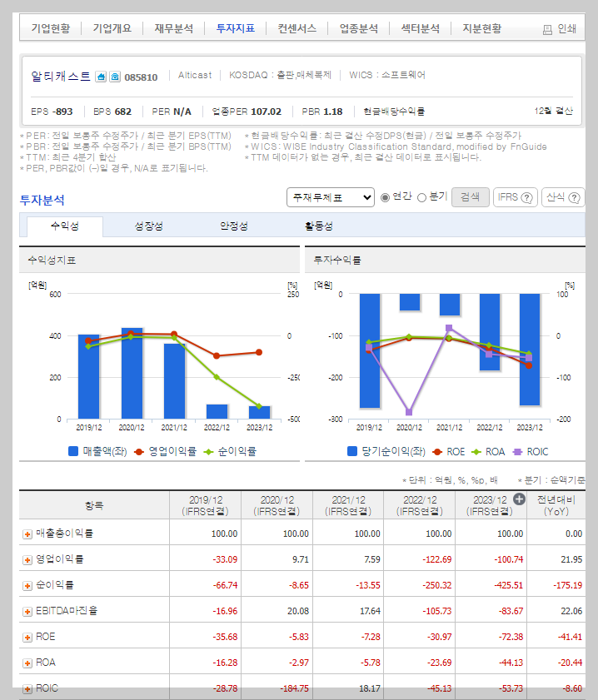Click the 전년대비 (YoY) column header
598x700 pixels.
click(x=556, y=505)
